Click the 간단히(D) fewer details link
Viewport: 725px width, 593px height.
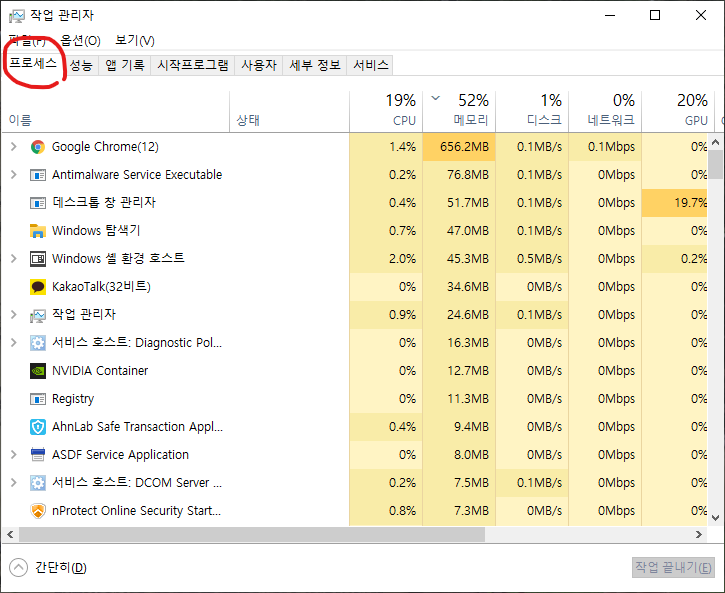pyautogui.click(x=61, y=568)
